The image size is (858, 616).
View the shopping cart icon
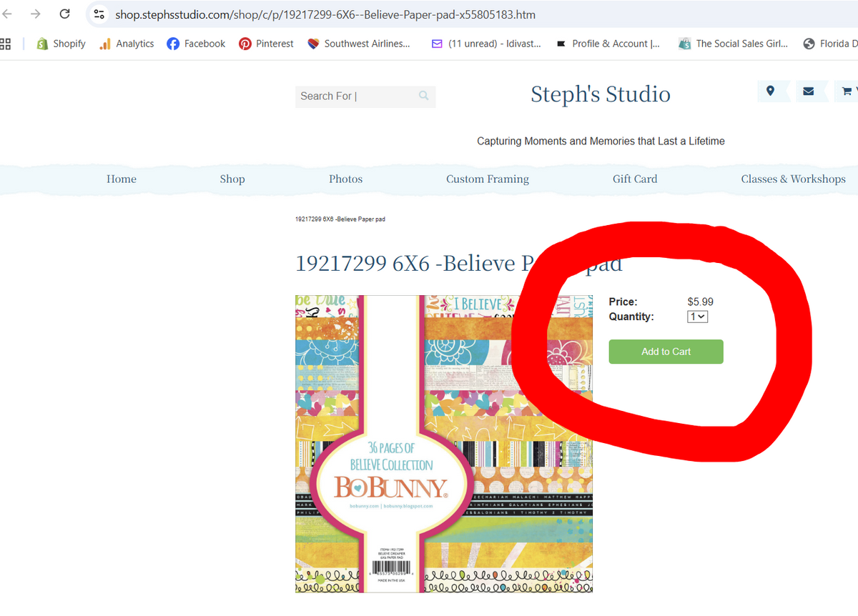pyautogui.click(x=847, y=91)
